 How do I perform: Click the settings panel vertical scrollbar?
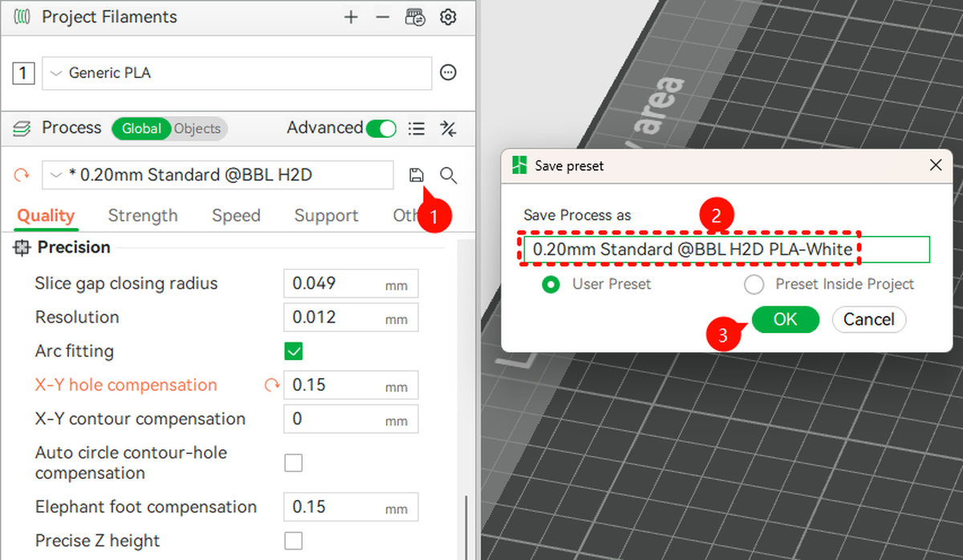465,527
